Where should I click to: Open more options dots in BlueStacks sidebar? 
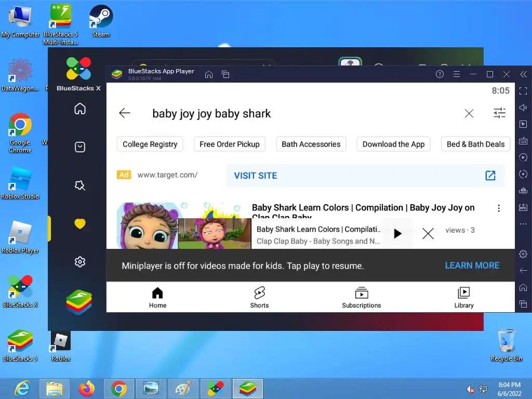point(523,224)
